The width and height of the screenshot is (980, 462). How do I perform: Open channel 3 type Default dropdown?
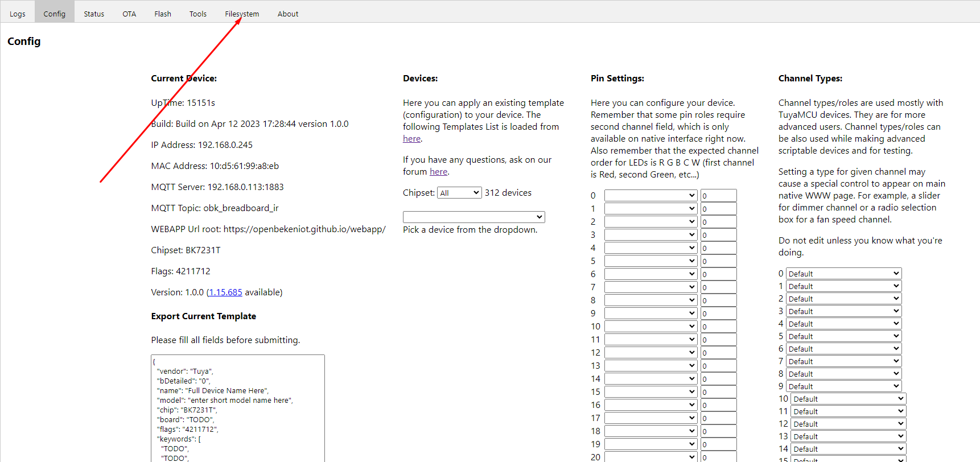coord(843,311)
